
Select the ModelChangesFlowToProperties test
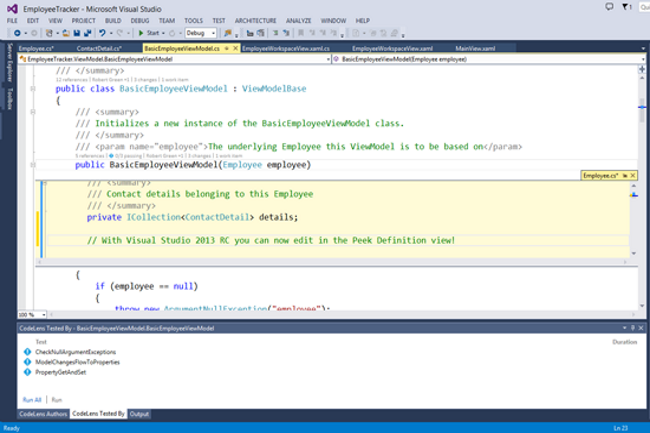pyautogui.click(x=76, y=362)
